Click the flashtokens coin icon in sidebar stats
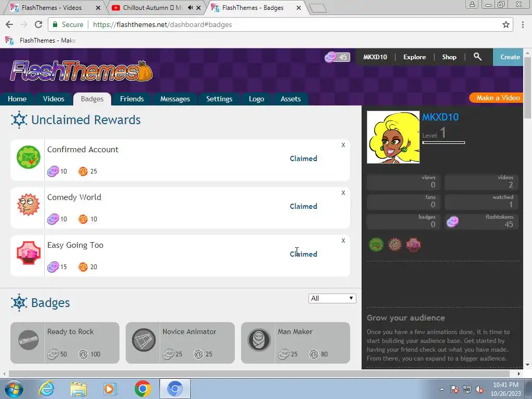 pyautogui.click(x=453, y=221)
